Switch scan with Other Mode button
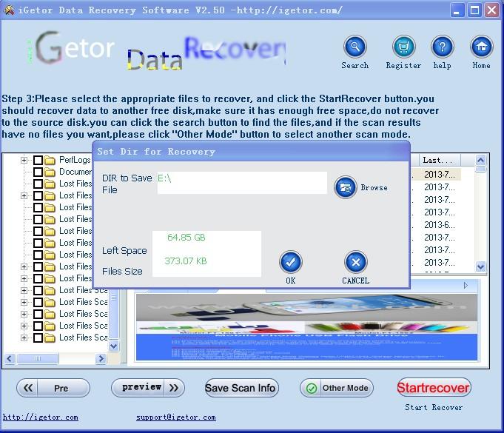This screenshot has width=504, height=433. point(337,388)
